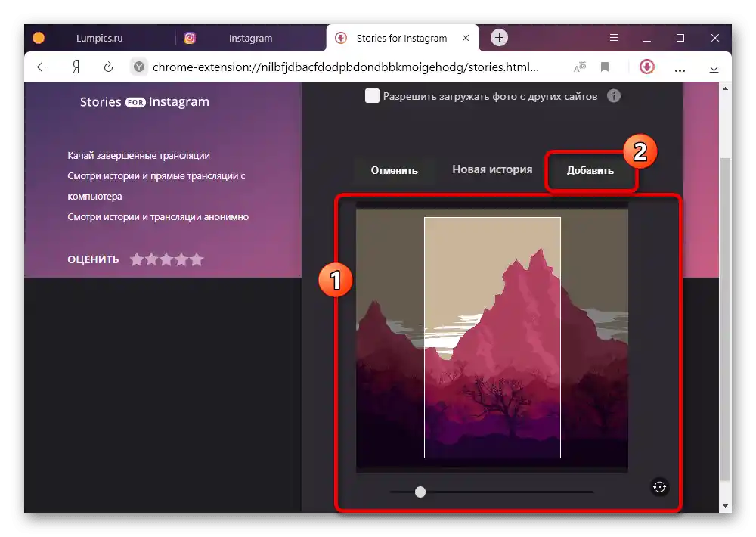
Task: Enable loading photos from other sites
Action: click(x=371, y=96)
